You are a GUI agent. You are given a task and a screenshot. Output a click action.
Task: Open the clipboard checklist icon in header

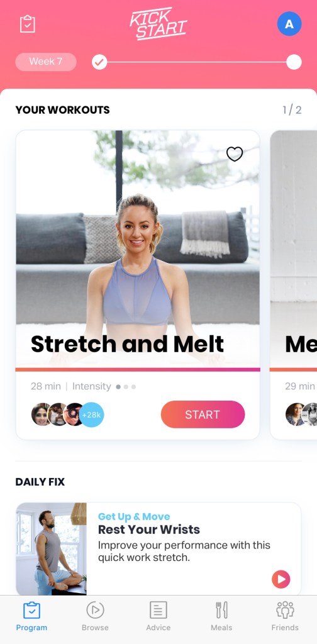pyautogui.click(x=28, y=24)
